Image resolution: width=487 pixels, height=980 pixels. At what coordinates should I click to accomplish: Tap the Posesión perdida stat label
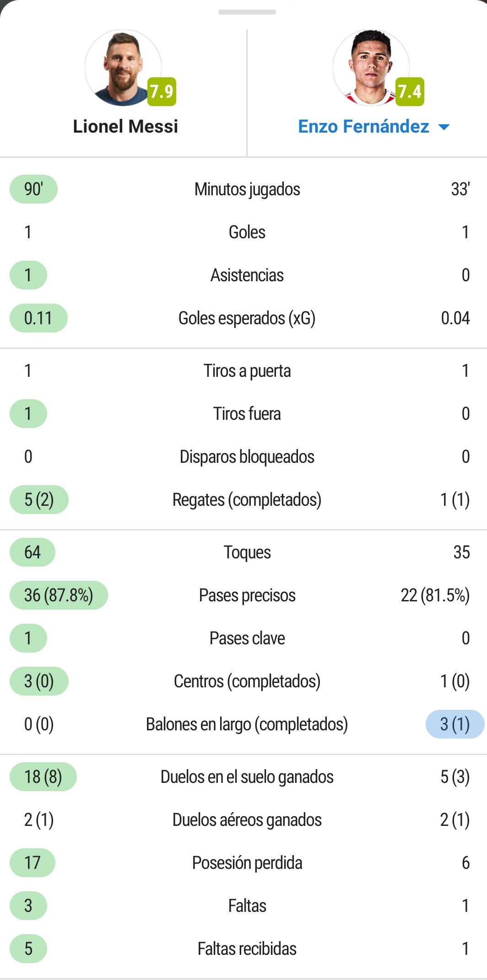click(x=247, y=862)
